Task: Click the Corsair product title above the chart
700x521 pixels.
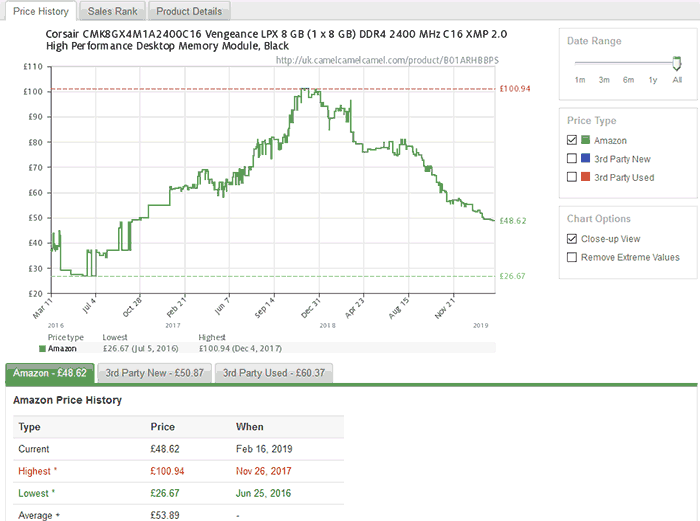Action: click(276, 40)
